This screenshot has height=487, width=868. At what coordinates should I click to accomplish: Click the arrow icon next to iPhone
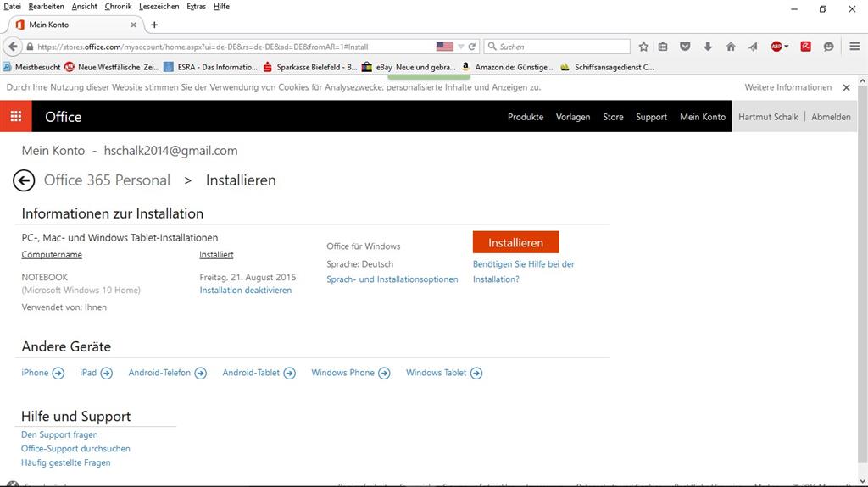pos(58,374)
